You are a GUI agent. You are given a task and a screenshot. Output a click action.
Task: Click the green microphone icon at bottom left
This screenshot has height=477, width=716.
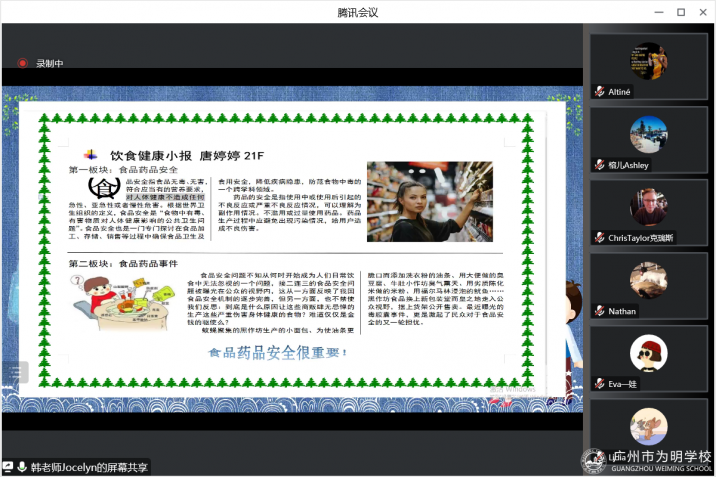click(23, 467)
